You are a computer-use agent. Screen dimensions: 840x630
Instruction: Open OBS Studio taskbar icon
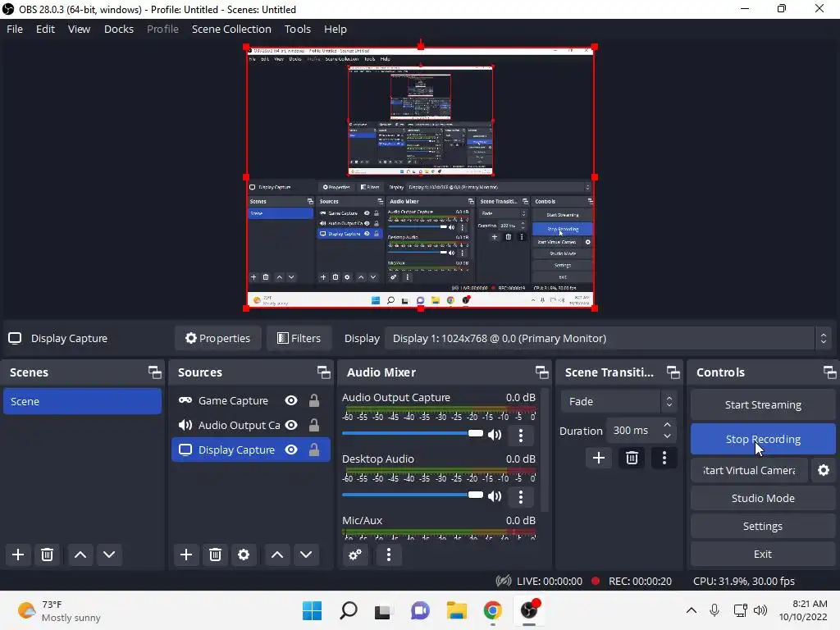point(529,610)
